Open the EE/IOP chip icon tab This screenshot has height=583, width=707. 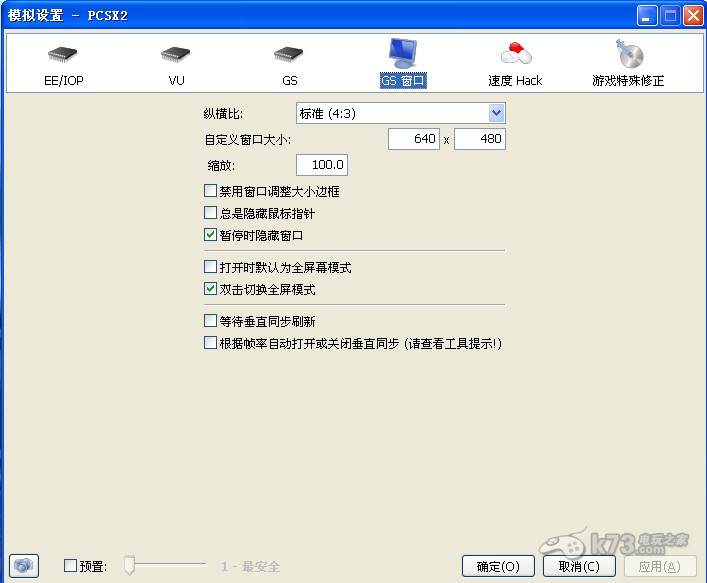[64, 56]
